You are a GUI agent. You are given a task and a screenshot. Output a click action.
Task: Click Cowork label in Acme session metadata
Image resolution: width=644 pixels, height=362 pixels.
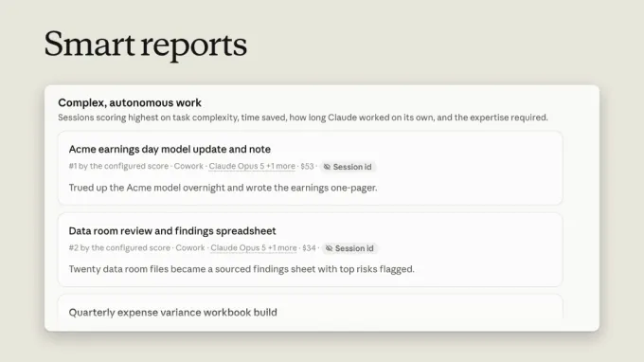click(188, 166)
